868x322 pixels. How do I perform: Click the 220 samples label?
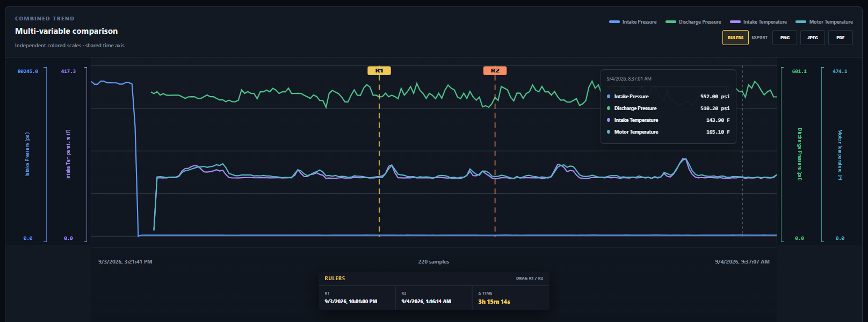pyautogui.click(x=433, y=262)
